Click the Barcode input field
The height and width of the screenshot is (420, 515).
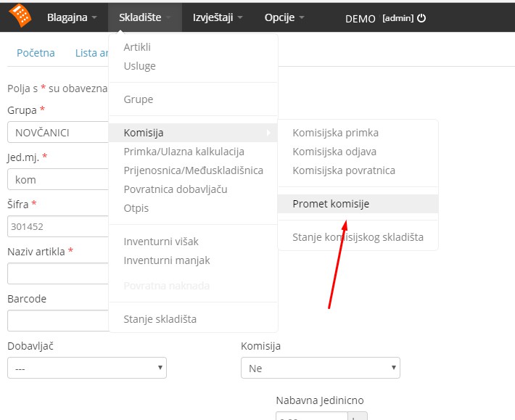tap(58, 321)
